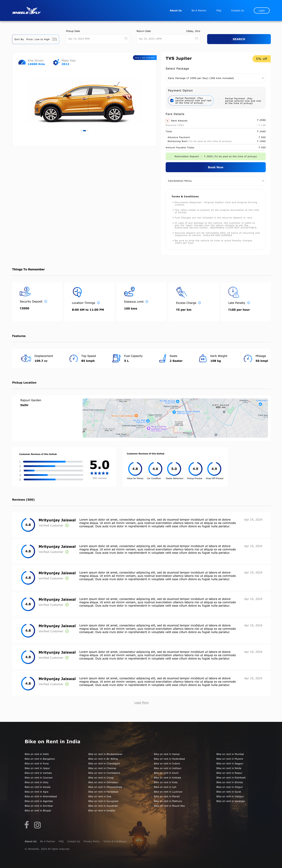The width and height of the screenshot is (282, 868).
Task: Expand the Rent Amount plus toggle
Action: [x=167, y=120]
